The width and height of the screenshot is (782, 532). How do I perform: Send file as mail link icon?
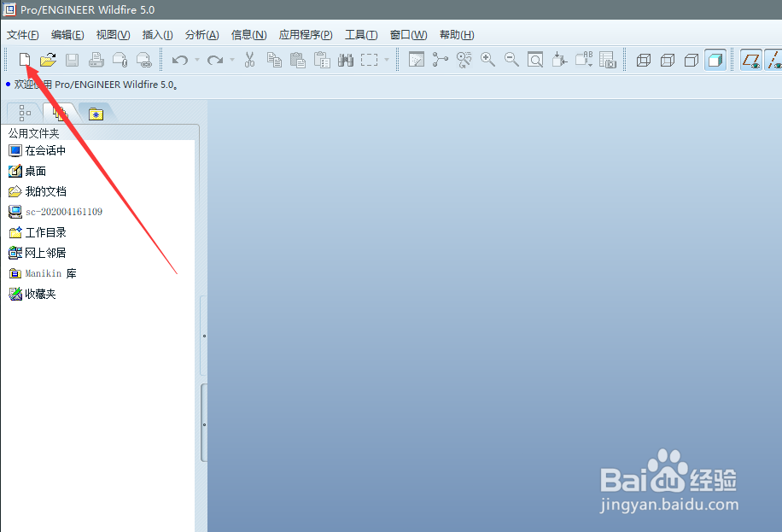[144, 60]
